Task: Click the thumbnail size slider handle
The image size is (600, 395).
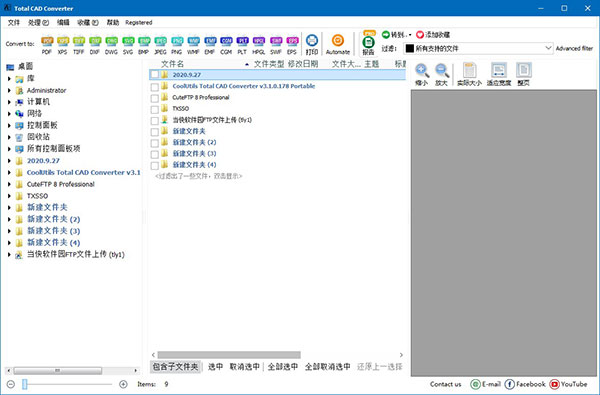Action: coord(25,384)
